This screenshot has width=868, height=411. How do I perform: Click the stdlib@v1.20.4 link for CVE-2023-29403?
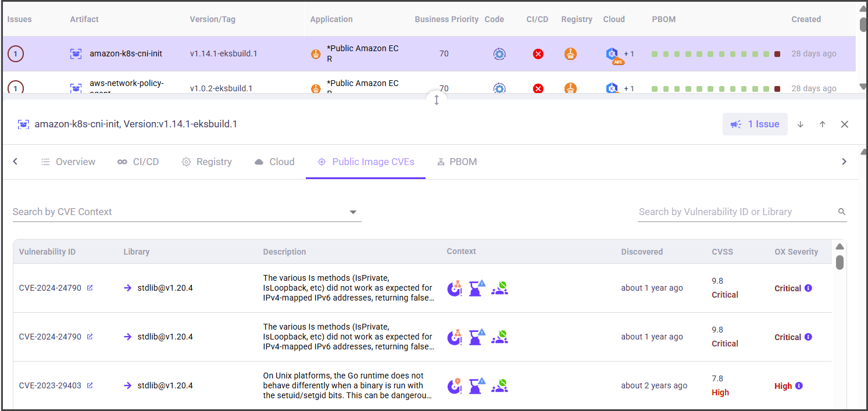point(165,386)
